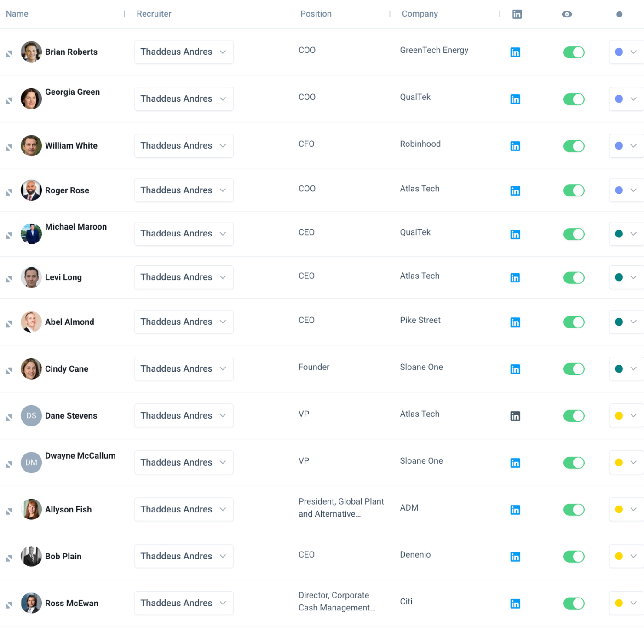The width and height of the screenshot is (644, 644).
Task: Click Dane Stevens' dark LinkedIn icon
Action: pyautogui.click(x=515, y=416)
